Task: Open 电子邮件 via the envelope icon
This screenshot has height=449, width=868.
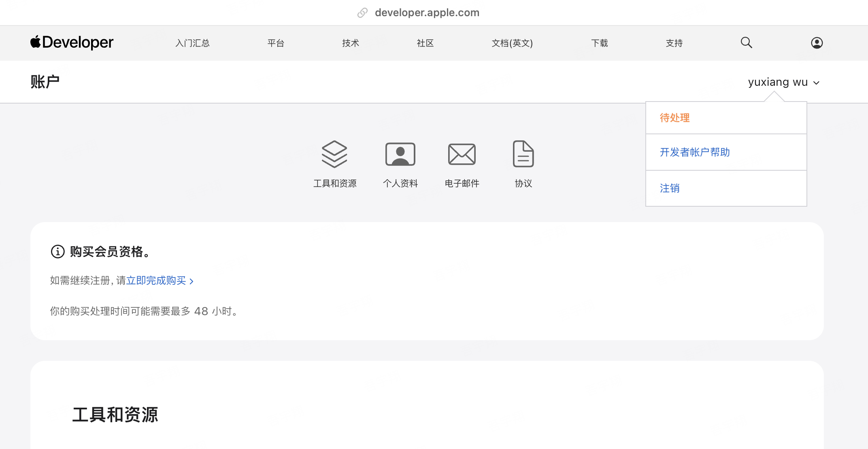Action: (462, 154)
